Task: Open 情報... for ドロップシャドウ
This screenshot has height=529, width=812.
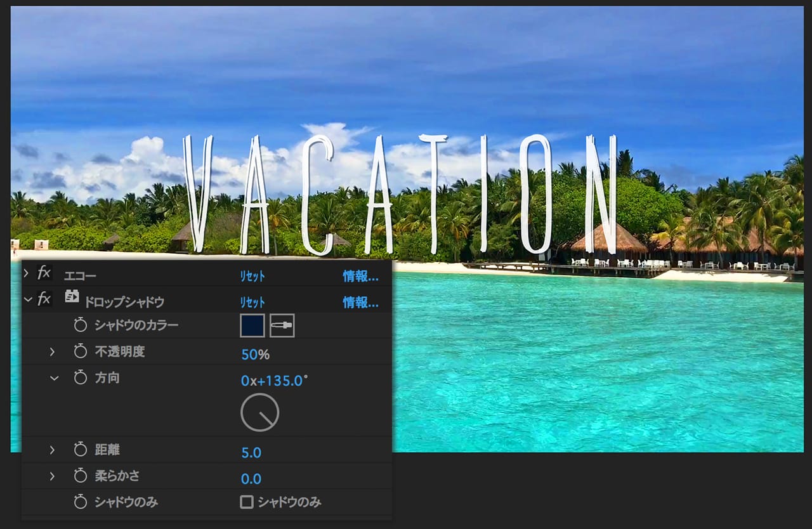Action: click(x=360, y=303)
